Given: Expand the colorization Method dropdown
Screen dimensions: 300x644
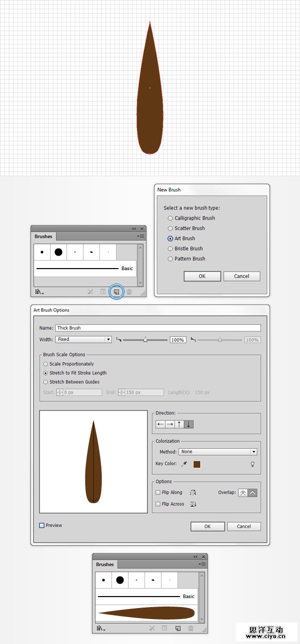Looking at the screenshot, I should tap(218, 452).
